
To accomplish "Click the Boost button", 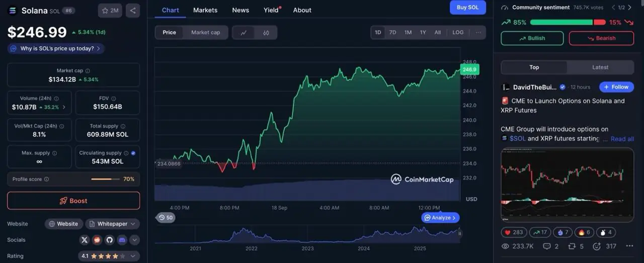I will (x=73, y=201).
